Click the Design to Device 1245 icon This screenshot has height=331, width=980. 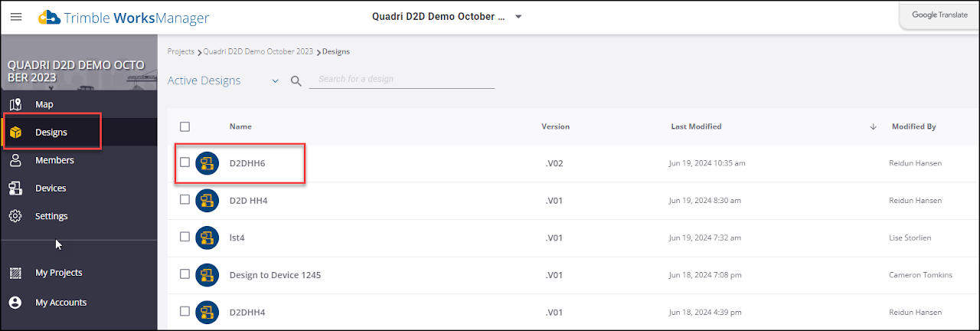pyautogui.click(x=207, y=275)
